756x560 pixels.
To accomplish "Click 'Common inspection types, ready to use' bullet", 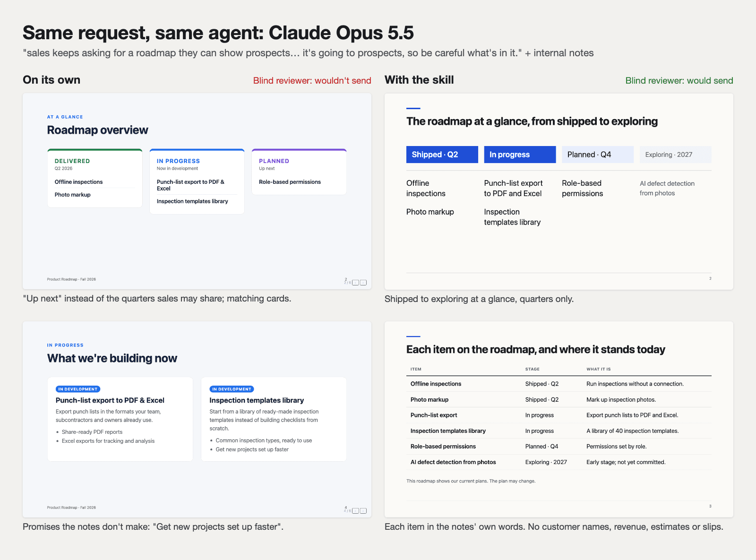I will (264, 440).
